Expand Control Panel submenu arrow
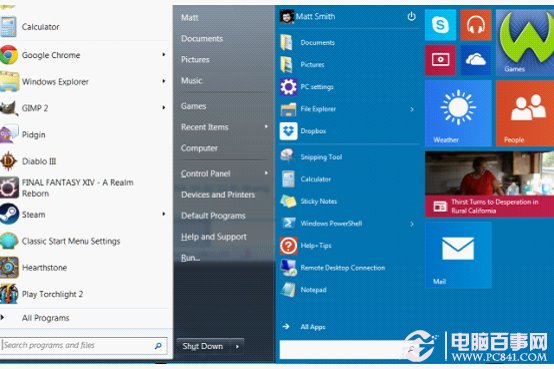The image size is (554, 369). pyautogui.click(x=266, y=173)
